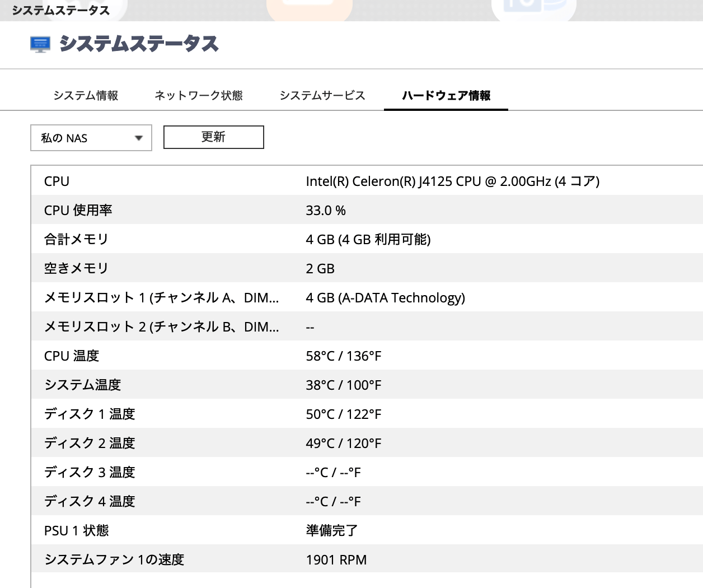Viewport: 703px width, 588px height.
Task: Expand the NAS selection list via its arrow
Action: (138, 137)
